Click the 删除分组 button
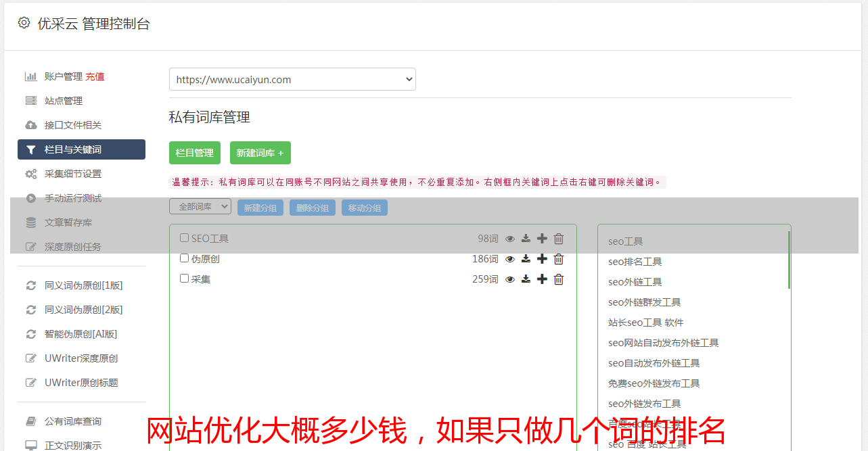Viewport: 868px width, 451px height. 313,208
